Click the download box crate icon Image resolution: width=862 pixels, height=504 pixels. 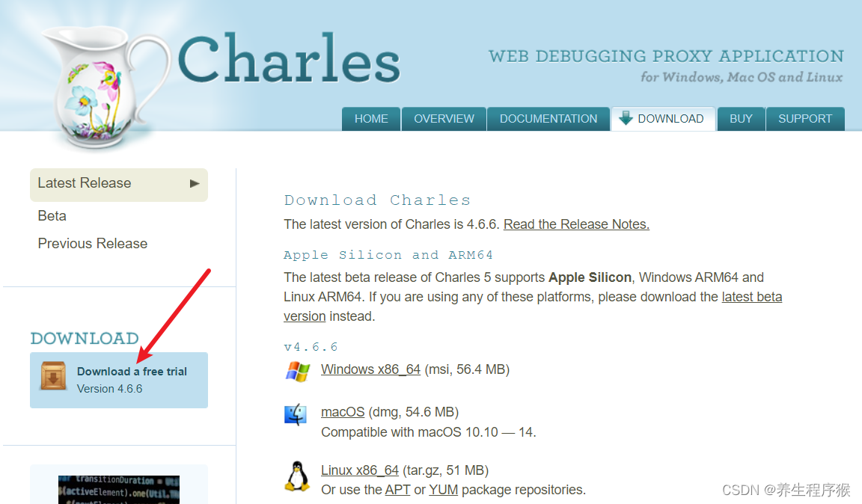coord(53,376)
